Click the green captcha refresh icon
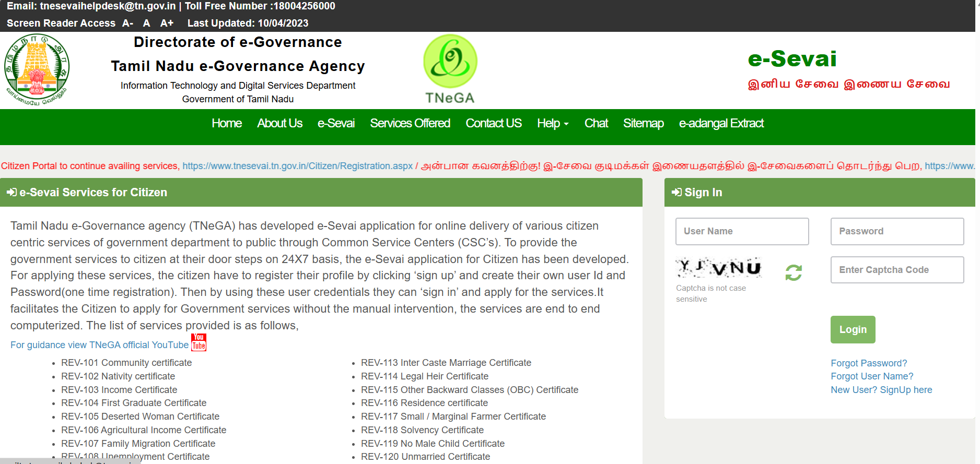This screenshot has height=464, width=980. pos(793,272)
